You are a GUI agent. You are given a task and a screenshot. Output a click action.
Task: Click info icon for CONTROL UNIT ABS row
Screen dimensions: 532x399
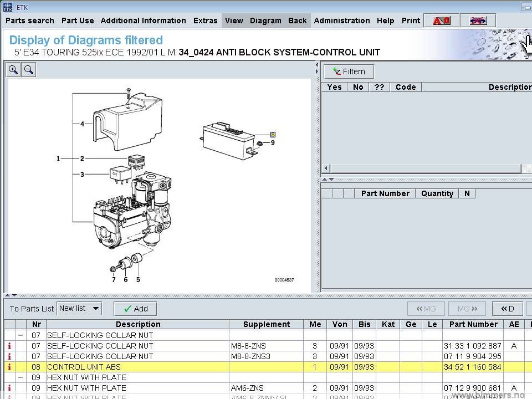coord(9,367)
